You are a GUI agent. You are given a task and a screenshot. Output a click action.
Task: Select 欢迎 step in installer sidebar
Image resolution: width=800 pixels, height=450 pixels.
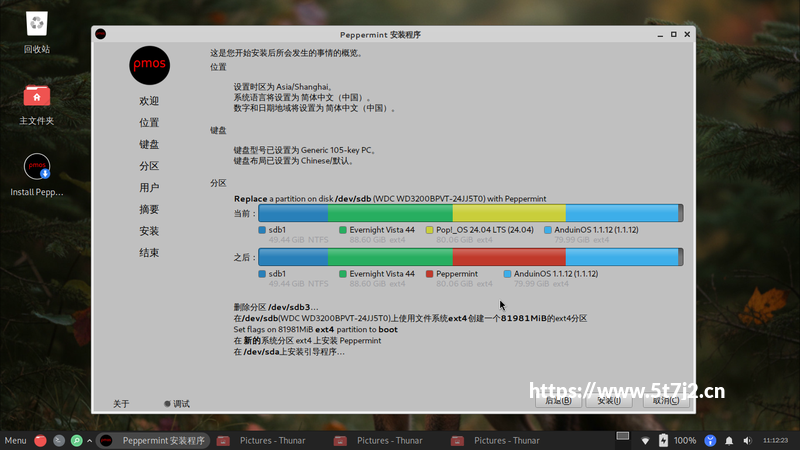point(149,101)
